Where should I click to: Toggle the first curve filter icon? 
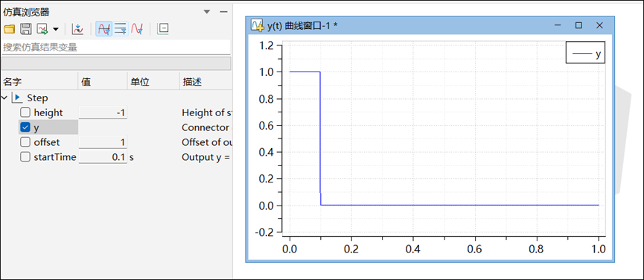pyautogui.click(x=103, y=29)
